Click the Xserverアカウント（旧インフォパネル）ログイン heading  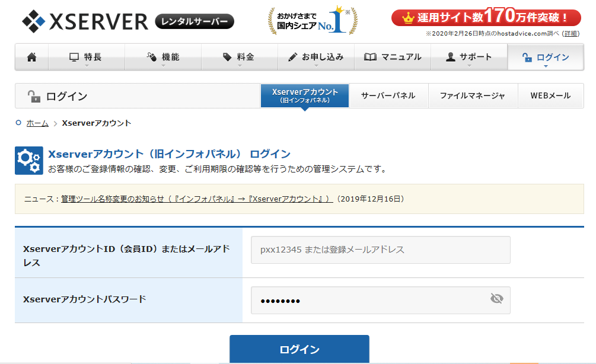point(169,154)
